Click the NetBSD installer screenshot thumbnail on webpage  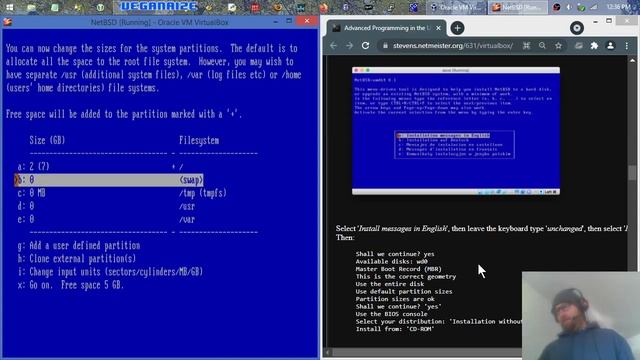(456, 131)
